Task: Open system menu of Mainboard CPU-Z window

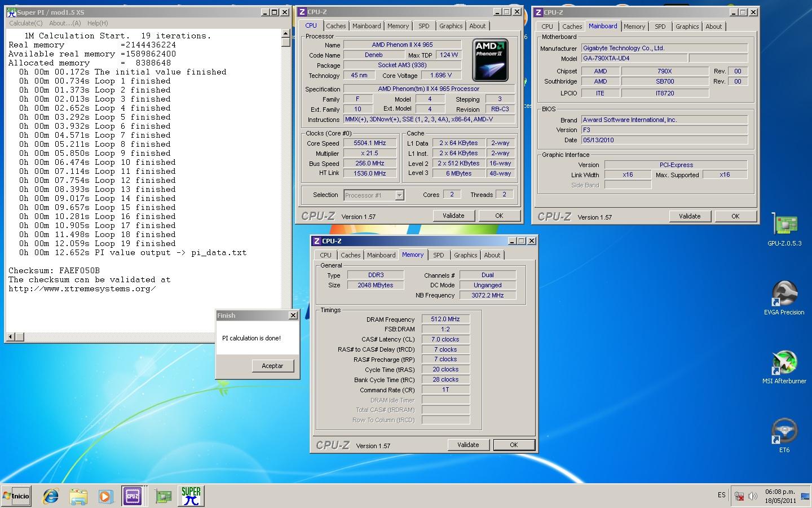Action: coord(539,12)
